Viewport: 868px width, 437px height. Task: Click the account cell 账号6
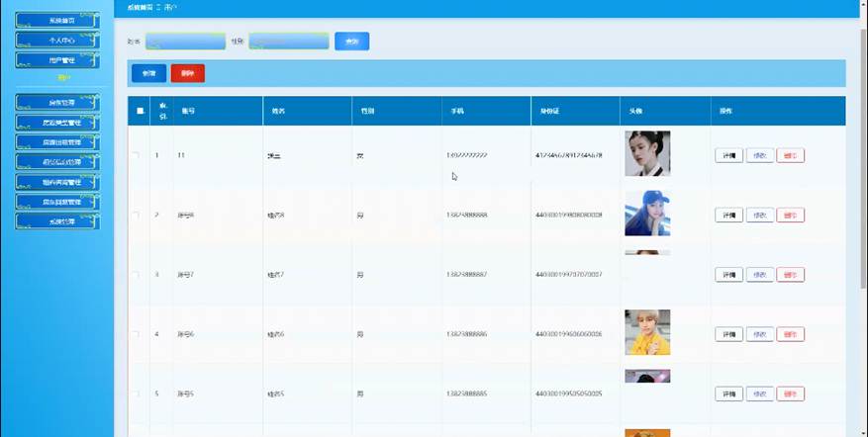(185, 334)
